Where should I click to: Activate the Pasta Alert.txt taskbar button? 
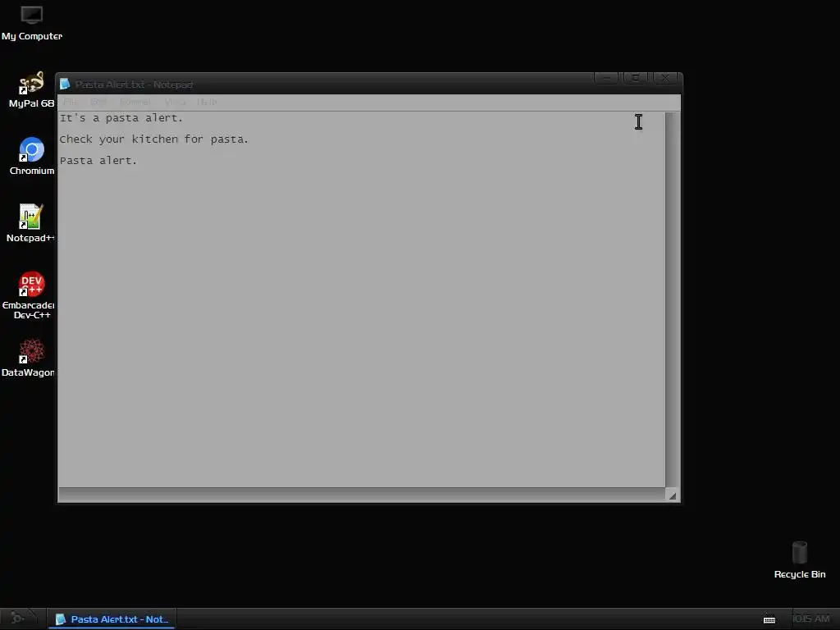coord(112,619)
